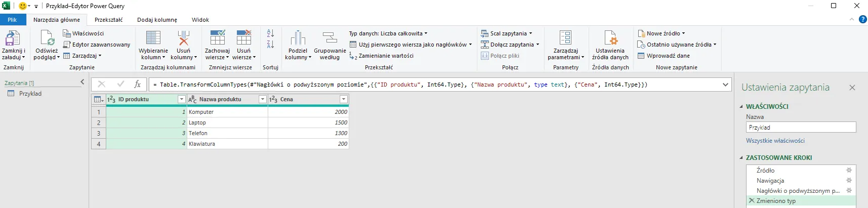Open the Edytor zaawansowany

coord(97,45)
